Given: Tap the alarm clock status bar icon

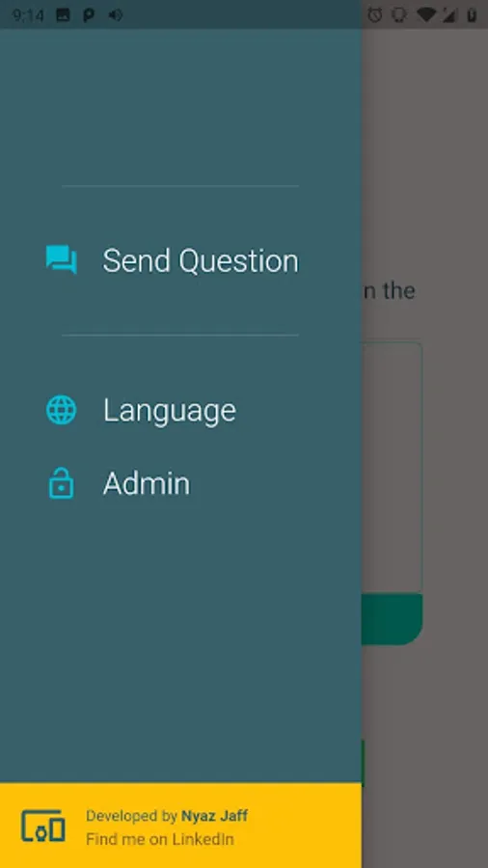Looking at the screenshot, I should click(x=375, y=14).
